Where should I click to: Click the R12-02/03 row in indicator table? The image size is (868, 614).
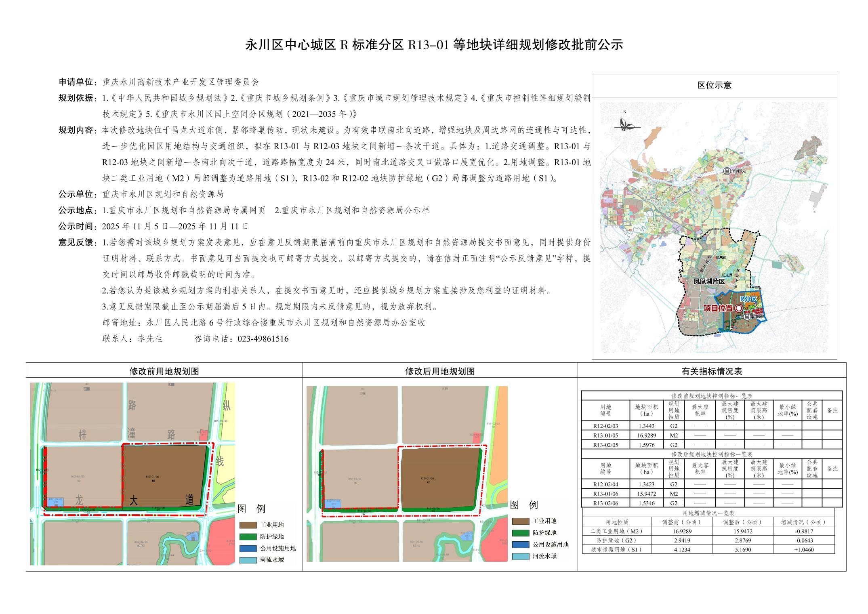pos(605,426)
